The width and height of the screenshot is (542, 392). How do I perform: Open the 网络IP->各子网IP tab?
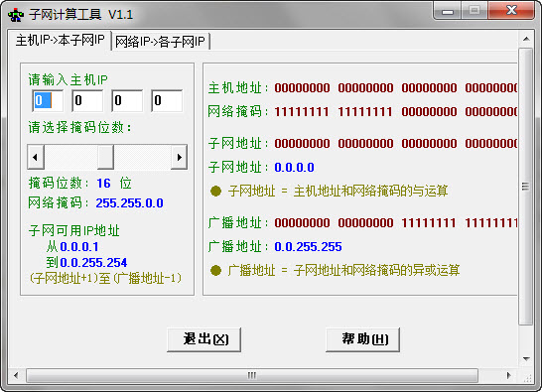[161, 42]
